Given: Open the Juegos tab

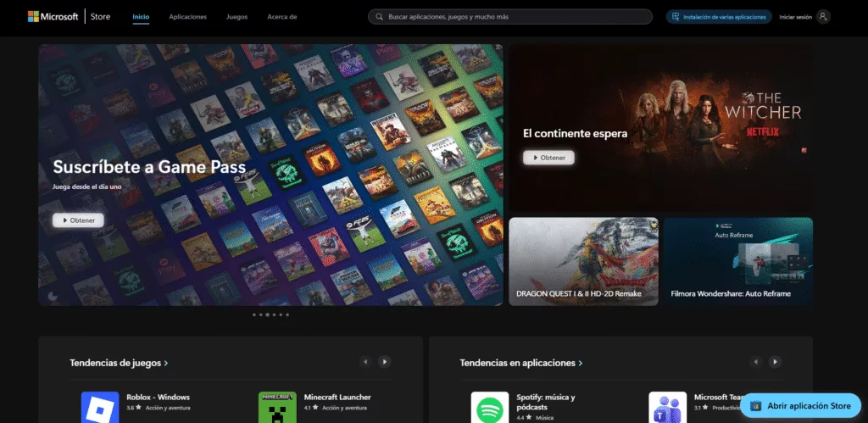Looking at the screenshot, I should coord(237,17).
